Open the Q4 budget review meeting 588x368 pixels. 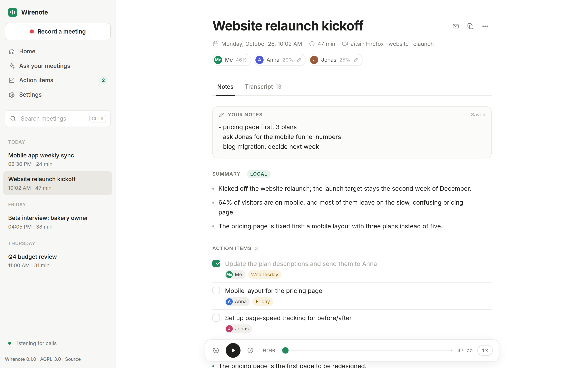coord(58,261)
